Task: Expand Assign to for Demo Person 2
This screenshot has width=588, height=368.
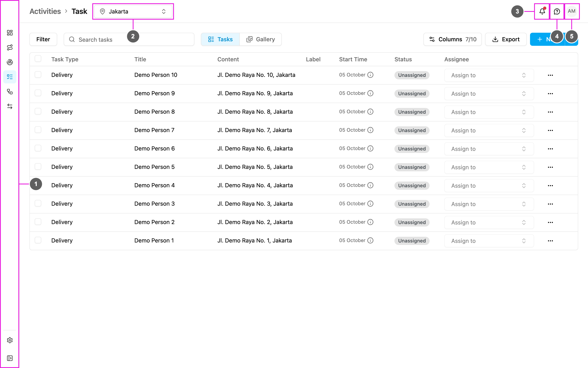Action: (x=489, y=222)
